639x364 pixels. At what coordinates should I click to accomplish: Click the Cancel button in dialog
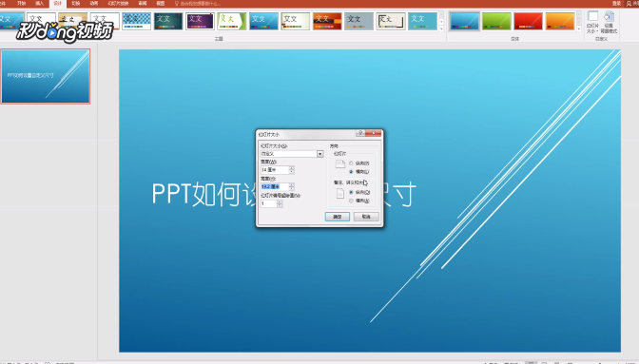[366, 217]
